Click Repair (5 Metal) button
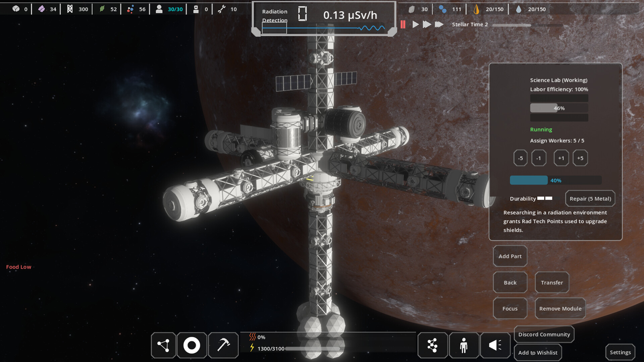 pyautogui.click(x=590, y=198)
